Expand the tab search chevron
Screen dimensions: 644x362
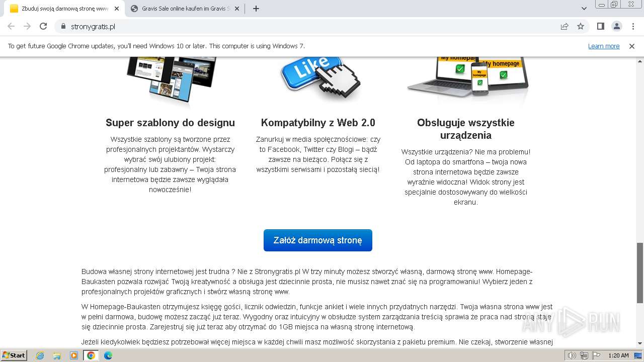584,9
